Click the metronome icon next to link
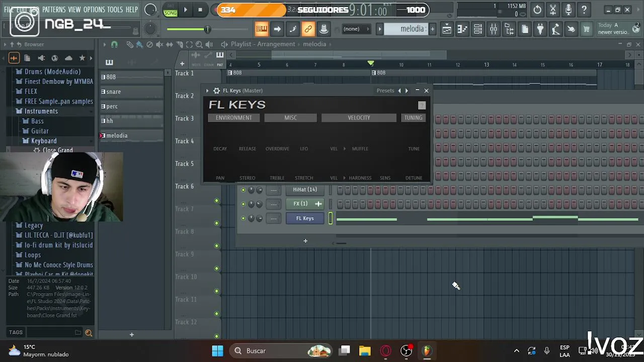Image resolution: width=644 pixels, height=362 pixels. 324,29
